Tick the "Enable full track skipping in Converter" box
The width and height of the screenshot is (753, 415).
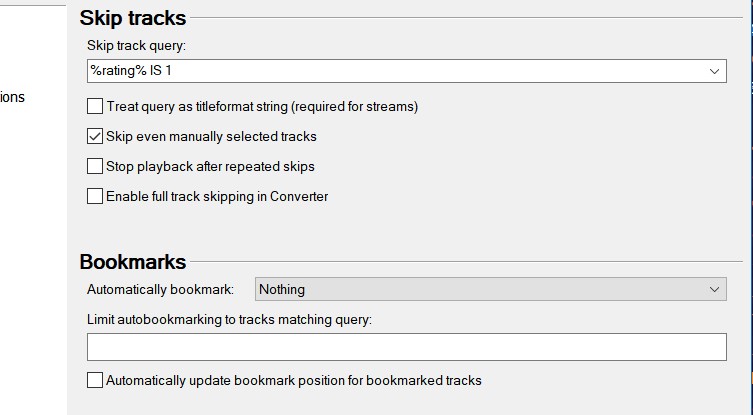[x=95, y=196]
